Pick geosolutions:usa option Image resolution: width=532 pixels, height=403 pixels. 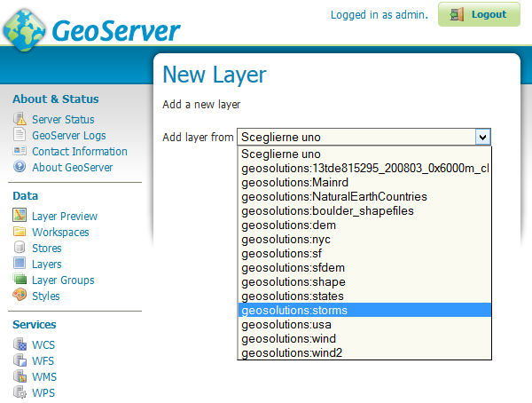tap(364, 325)
